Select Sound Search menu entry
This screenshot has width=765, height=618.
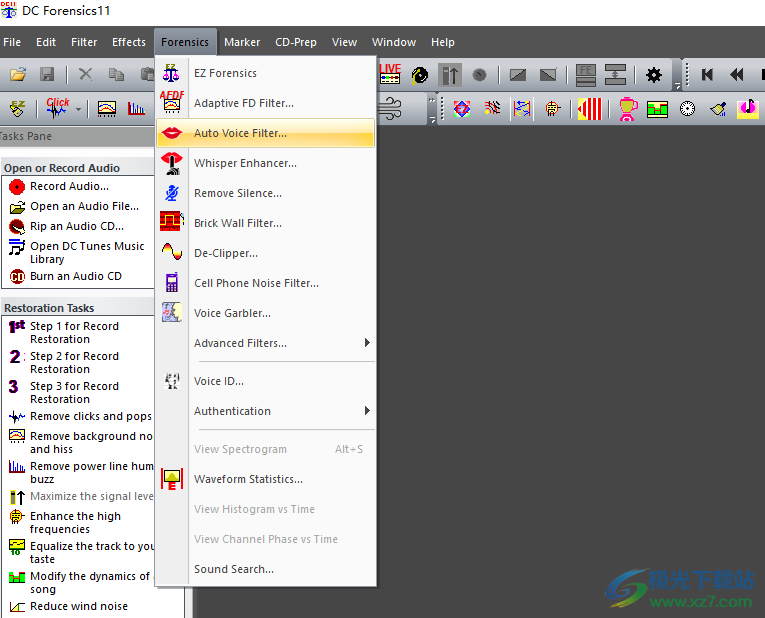tap(233, 569)
